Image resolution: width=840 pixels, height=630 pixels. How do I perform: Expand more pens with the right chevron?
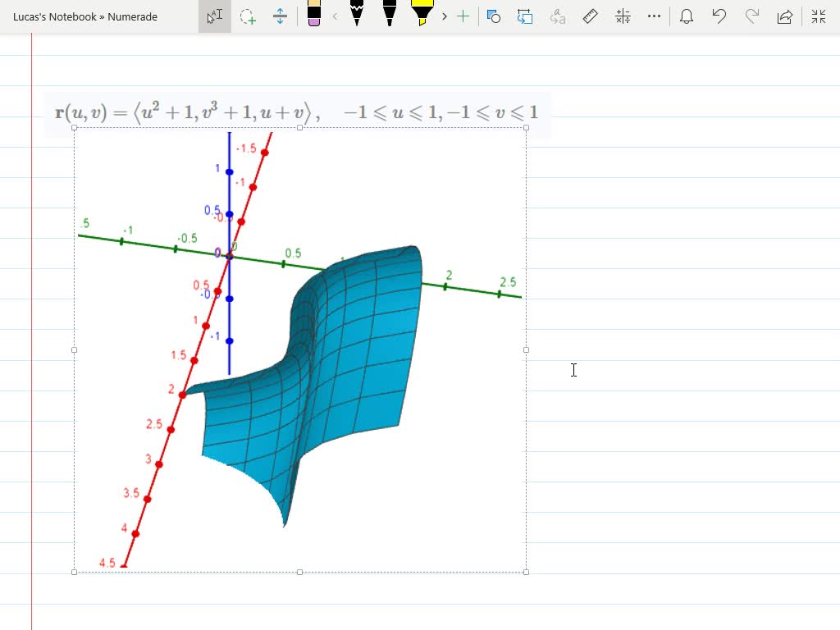(444, 16)
